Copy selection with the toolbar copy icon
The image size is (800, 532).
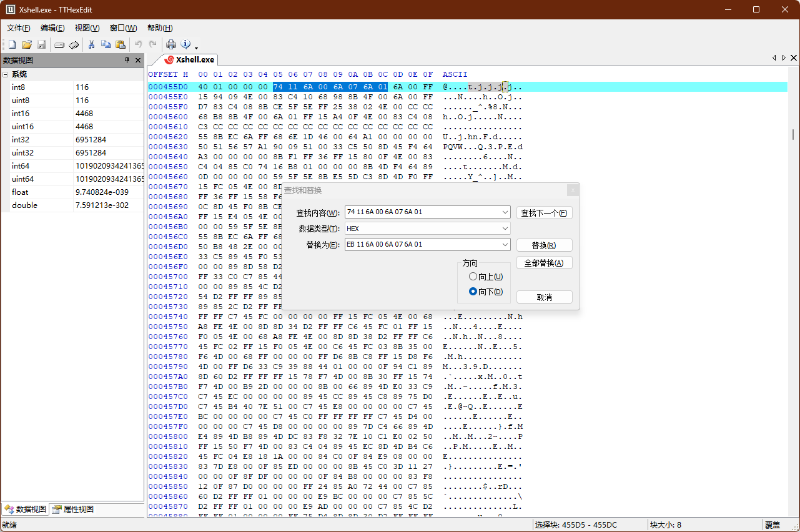click(106, 44)
